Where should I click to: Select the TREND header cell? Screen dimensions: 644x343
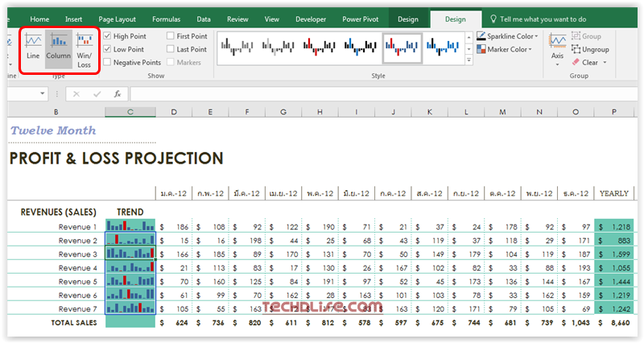[x=130, y=212]
